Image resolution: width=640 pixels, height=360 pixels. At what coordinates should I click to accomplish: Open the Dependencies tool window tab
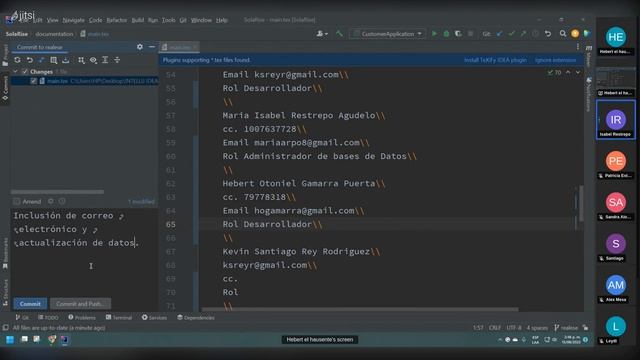pyautogui.click(x=196, y=318)
